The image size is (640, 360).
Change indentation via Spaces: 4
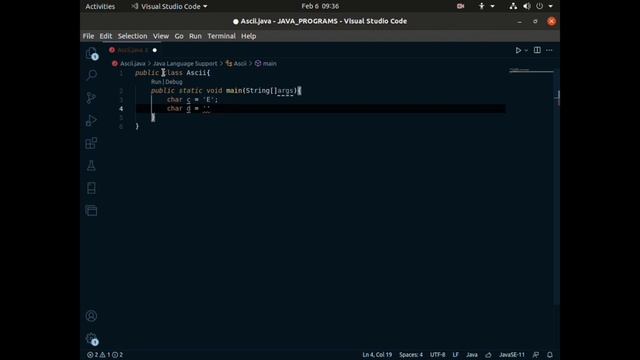tap(411, 355)
